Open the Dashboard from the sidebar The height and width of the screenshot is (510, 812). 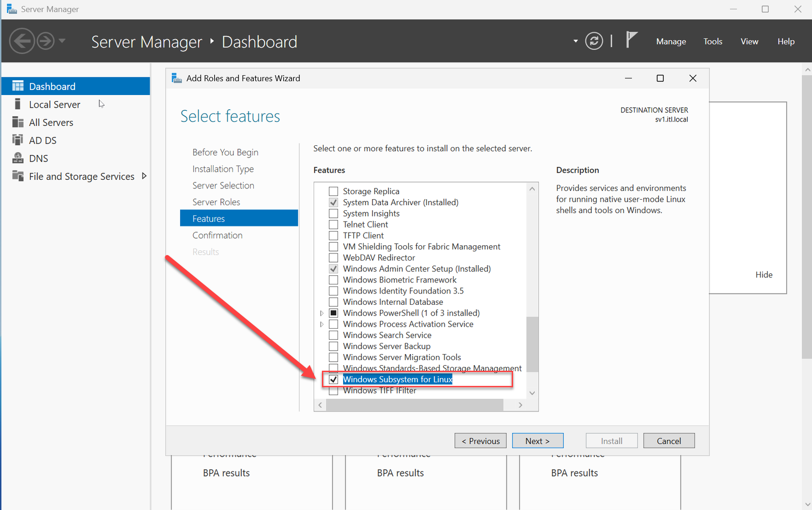[51, 86]
